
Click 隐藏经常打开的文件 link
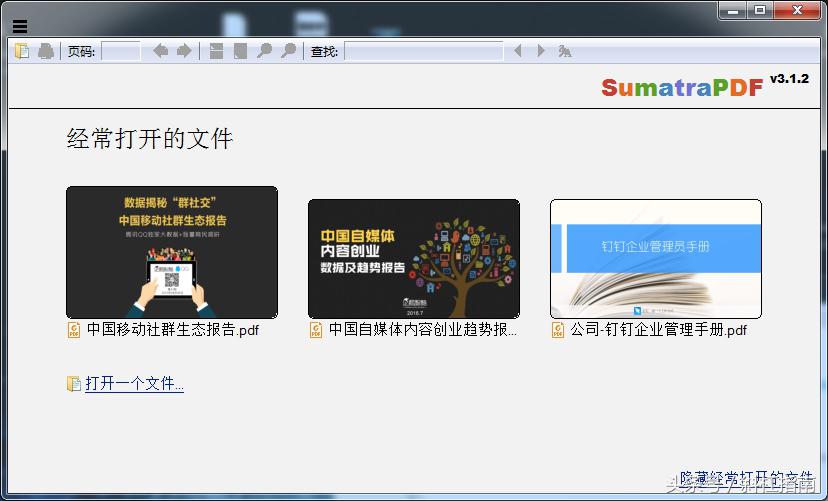[747, 478]
